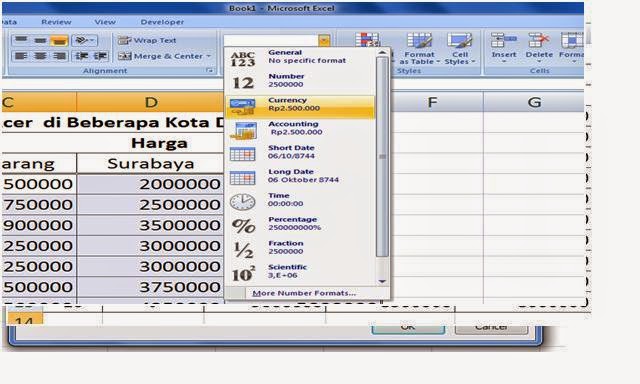
Task: Pick the Scientific format option
Action: click(300, 273)
